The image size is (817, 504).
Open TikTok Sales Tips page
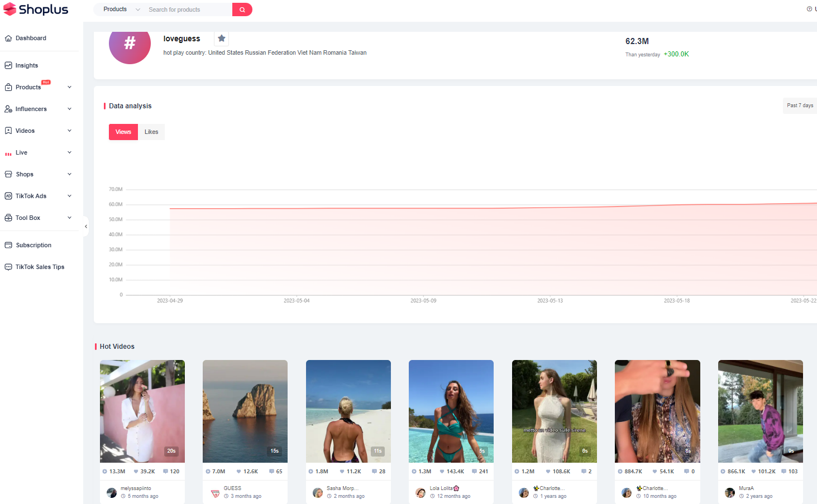coord(39,267)
